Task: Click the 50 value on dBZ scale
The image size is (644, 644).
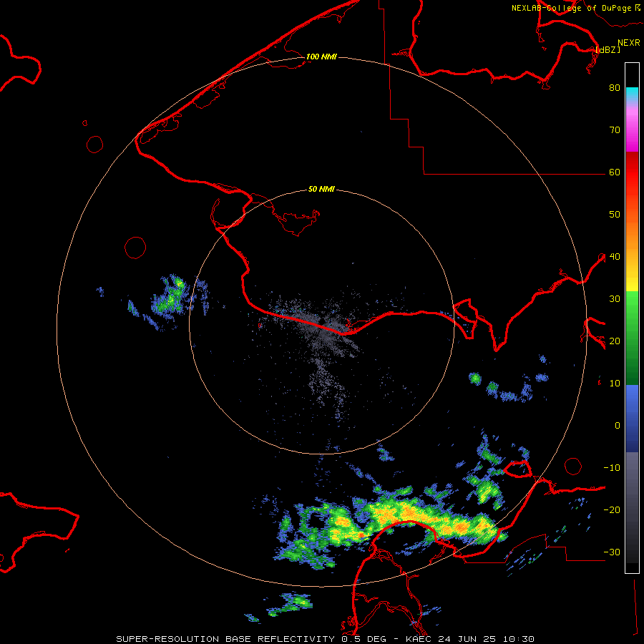Action: click(615, 215)
